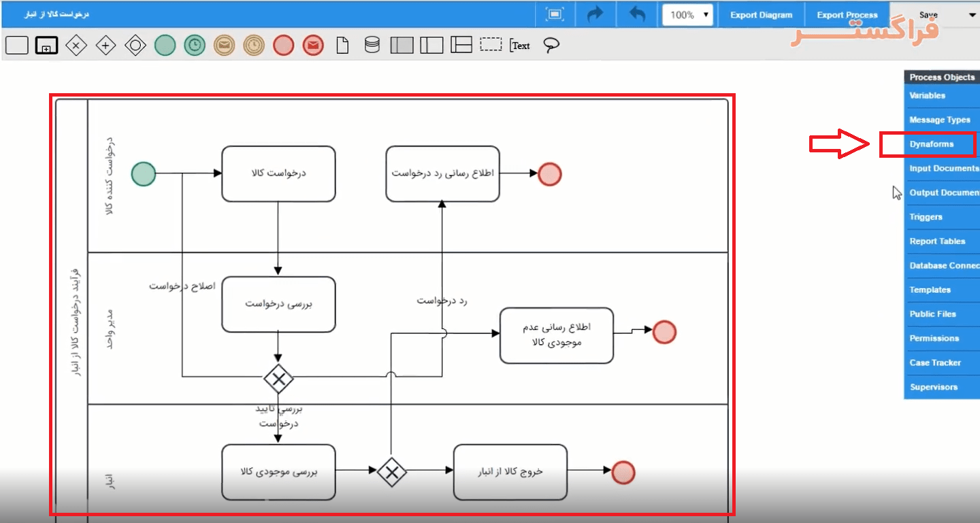Toggle full screen view icon
This screenshot has height=523, width=980.
(x=555, y=14)
